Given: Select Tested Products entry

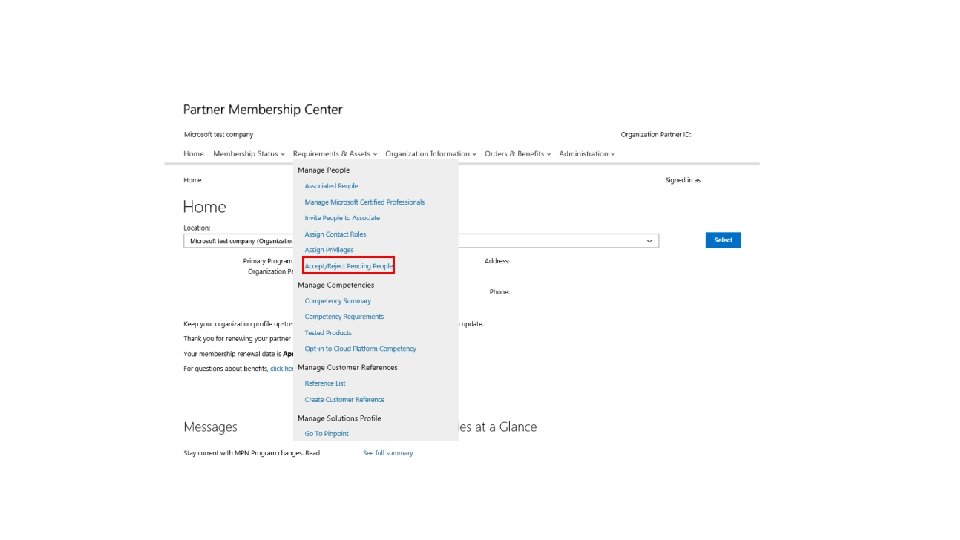Looking at the screenshot, I should pos(328,333).
